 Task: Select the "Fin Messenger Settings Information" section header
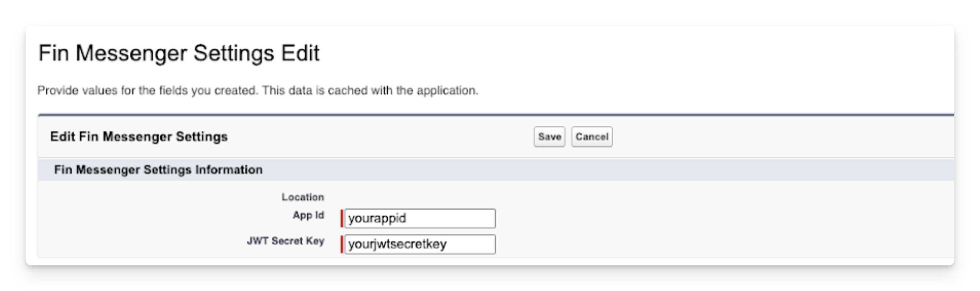[158, 170]
